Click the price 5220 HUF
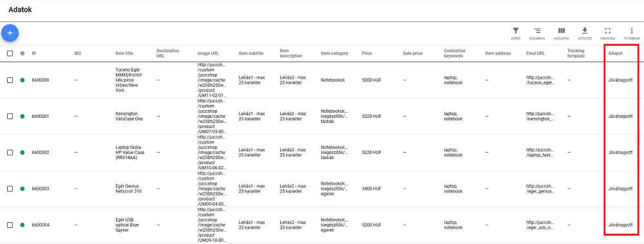The width and height of the screenshot is (644, 244). pos(372,153)
